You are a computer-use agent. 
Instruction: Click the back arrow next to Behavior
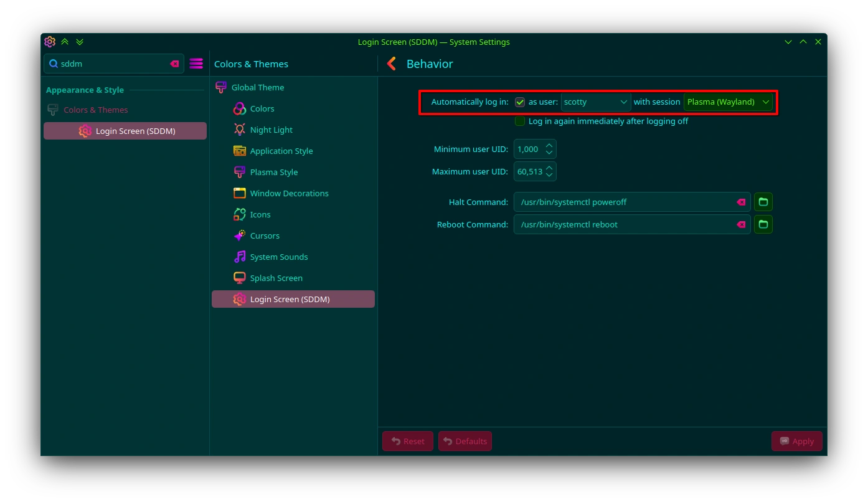392,64
